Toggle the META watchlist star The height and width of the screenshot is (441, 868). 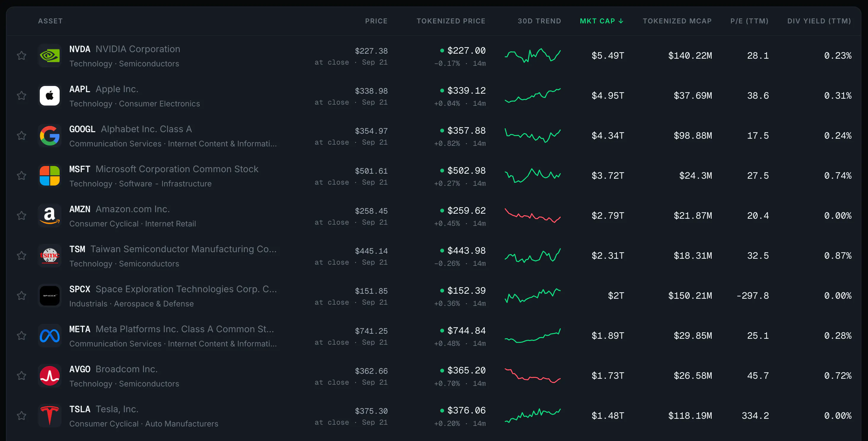[22, 335]
